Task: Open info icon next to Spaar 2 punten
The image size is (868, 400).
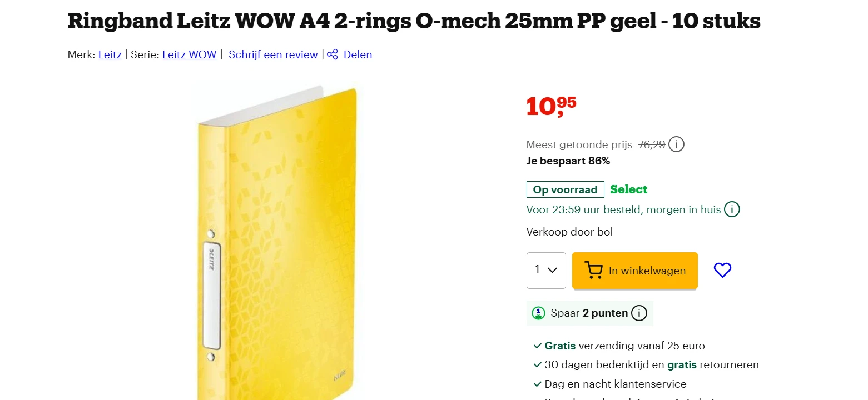Action: pos(639,313)
